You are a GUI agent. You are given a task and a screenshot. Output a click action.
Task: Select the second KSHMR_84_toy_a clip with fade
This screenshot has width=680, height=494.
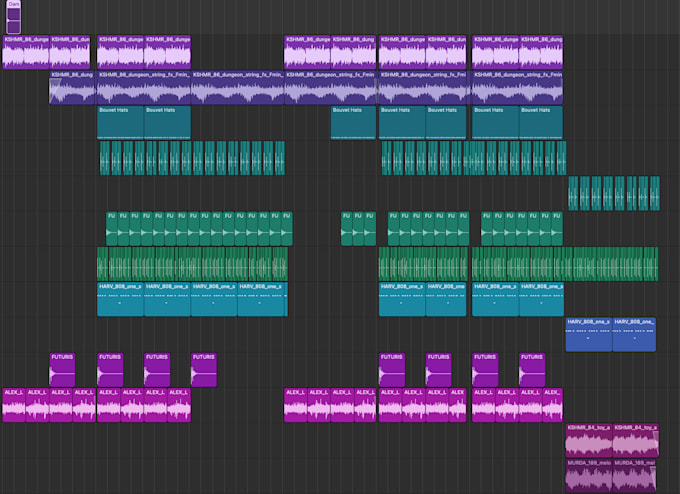point(636,440)
